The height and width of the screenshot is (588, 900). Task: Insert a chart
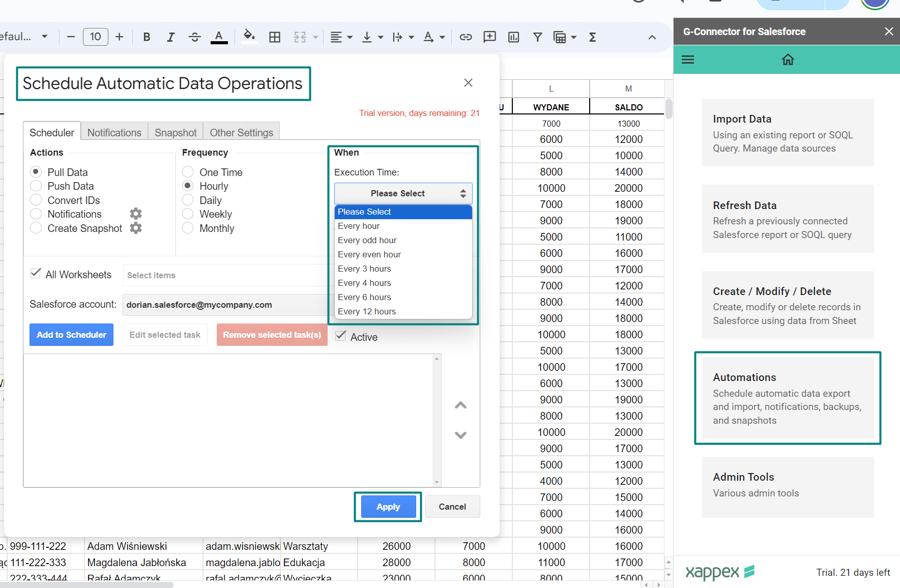click(x=513, y=37)
